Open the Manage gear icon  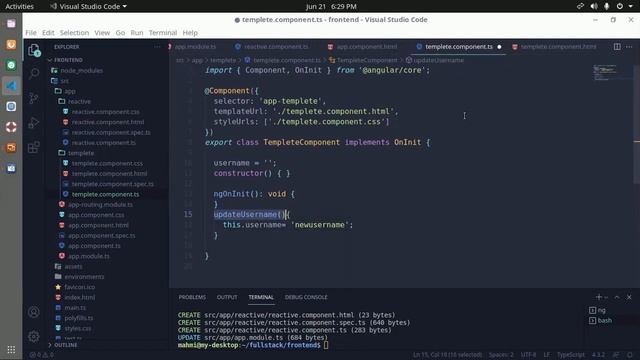point(34,336)
